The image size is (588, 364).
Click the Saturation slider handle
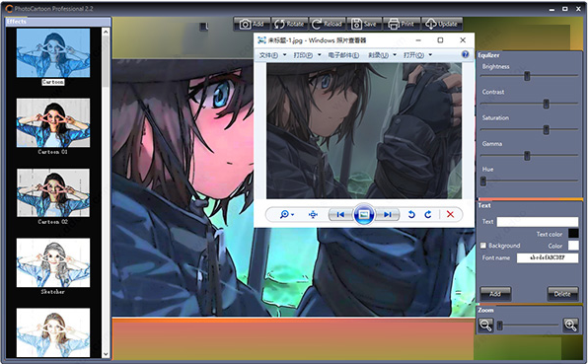point(546,129)
